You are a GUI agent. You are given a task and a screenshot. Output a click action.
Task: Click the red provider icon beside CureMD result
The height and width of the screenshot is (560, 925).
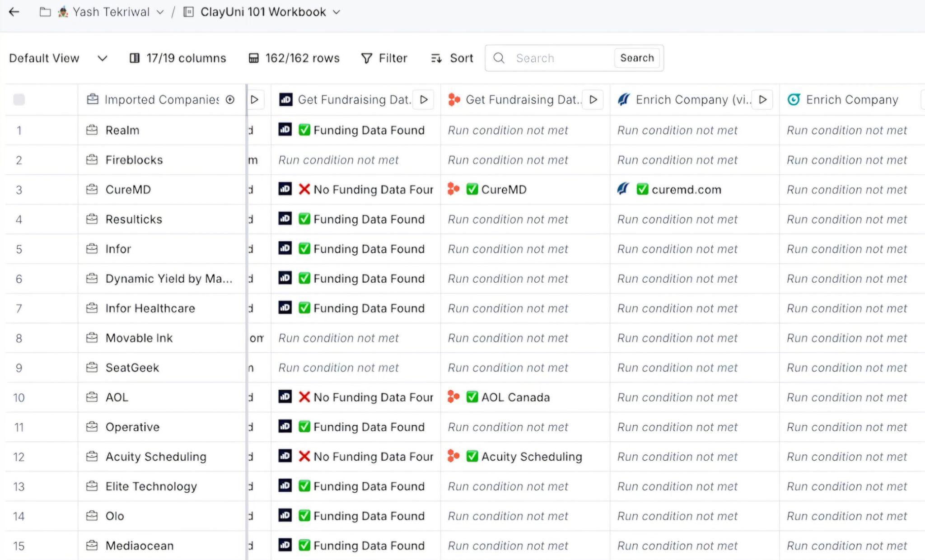pyautogui.click(x=453, y=189)
